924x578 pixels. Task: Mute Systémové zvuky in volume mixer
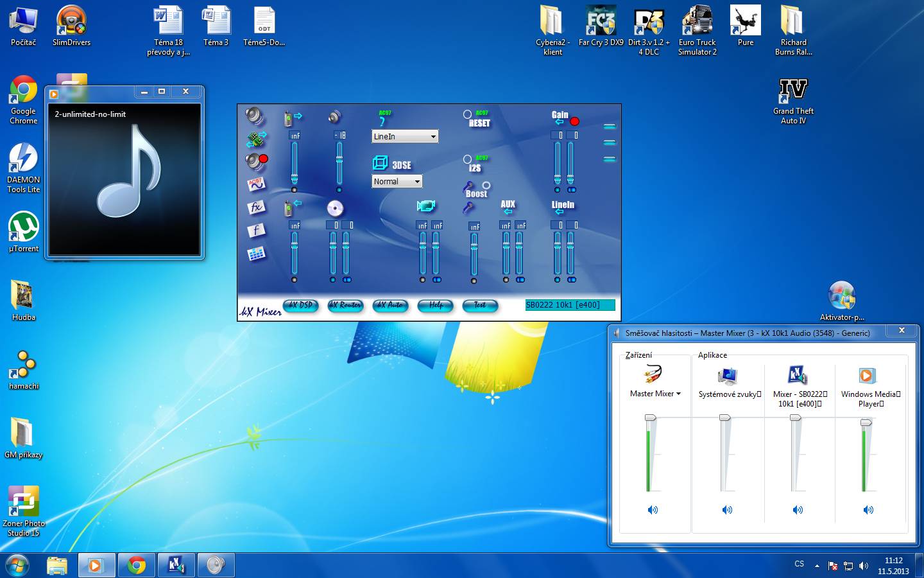coord(727,510)
